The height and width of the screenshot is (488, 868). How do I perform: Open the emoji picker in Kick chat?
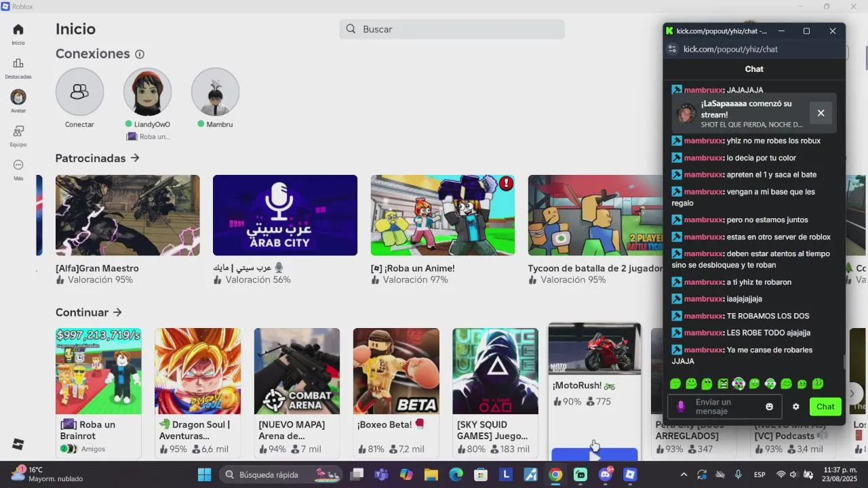tap(769, 407)
